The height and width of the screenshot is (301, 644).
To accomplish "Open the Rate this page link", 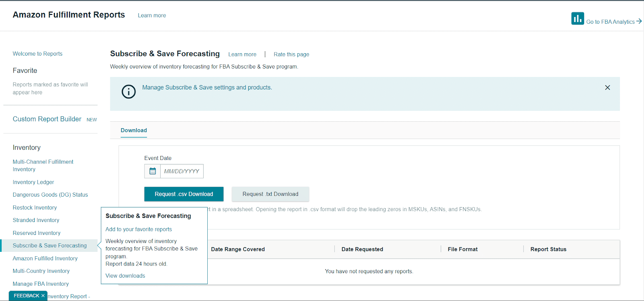I will 291,54.
